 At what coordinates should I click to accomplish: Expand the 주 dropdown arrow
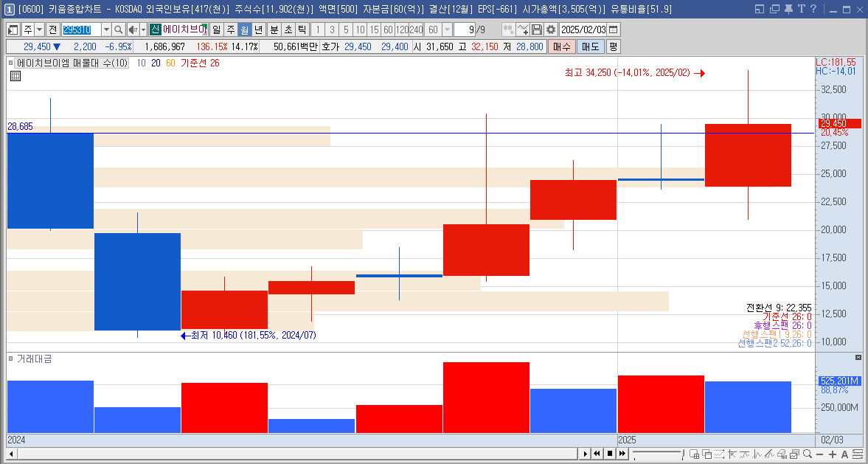(39, 30)
